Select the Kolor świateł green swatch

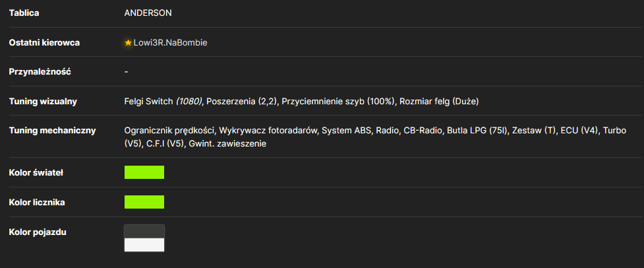point(144,172)
